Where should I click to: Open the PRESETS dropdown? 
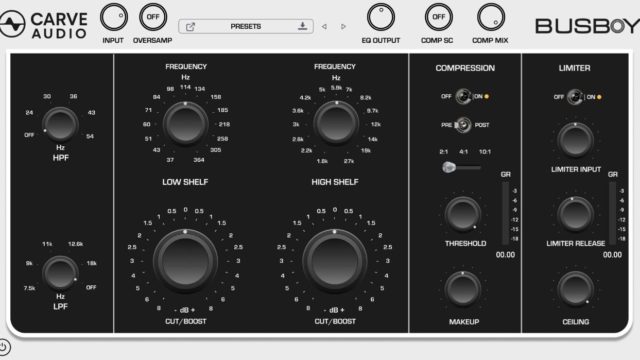(246, 27)
